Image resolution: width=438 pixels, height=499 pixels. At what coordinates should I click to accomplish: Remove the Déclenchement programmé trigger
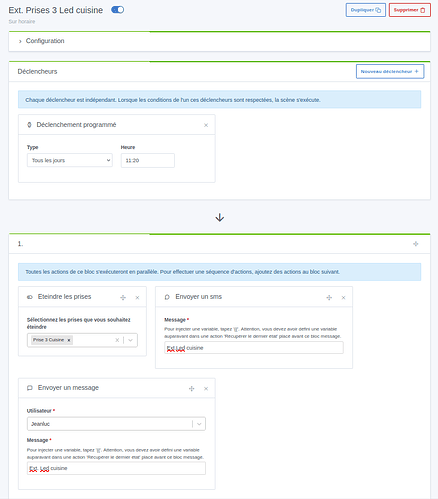tap(206, 125)
